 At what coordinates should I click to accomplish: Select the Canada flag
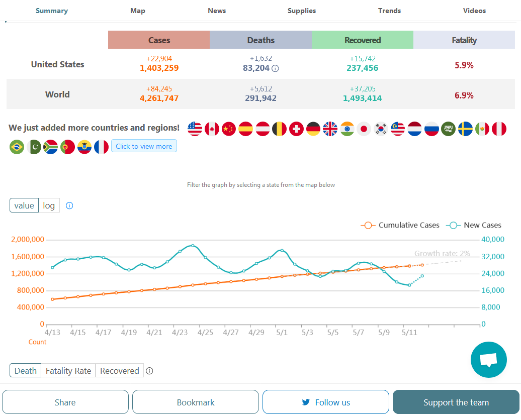tap(212, 129)
